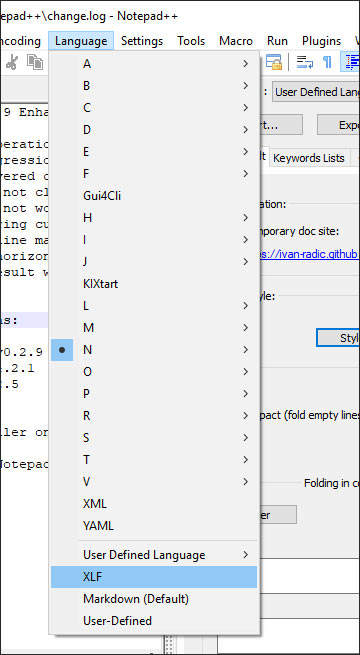Expand the D language submenu
The width and height of the screenshot is (360, 655).
pos(154,130)
